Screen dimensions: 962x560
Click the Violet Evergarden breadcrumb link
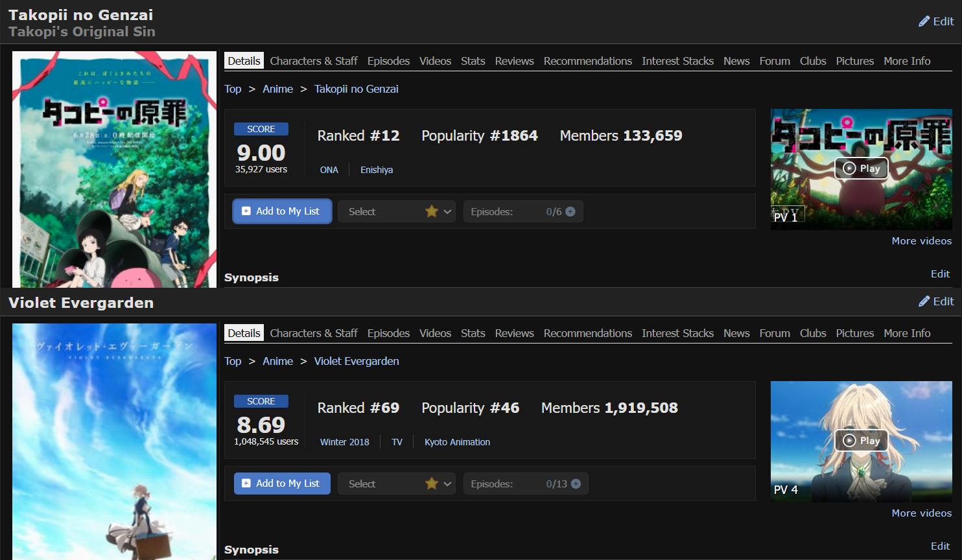pos(357,361)
